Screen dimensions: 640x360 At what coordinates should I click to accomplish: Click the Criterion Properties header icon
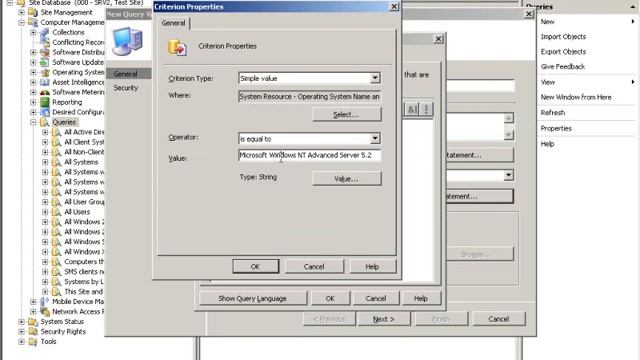click(x=178, y=47)
